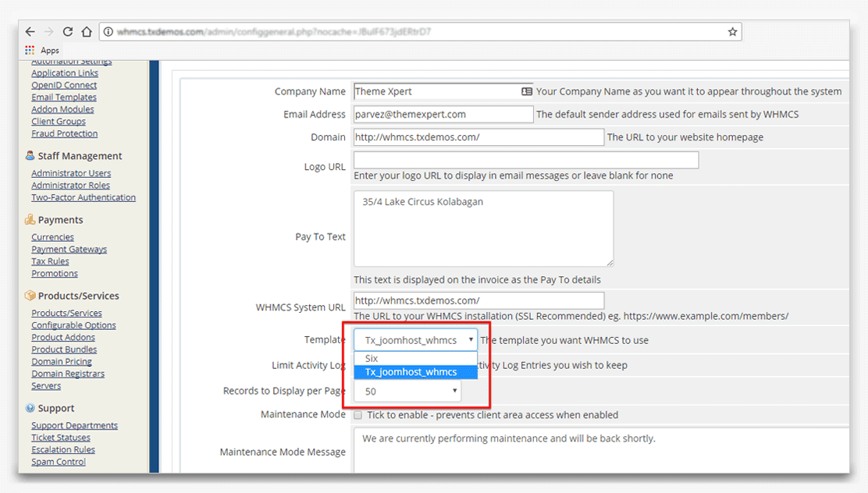Open the Apps grid icon in bookmarks bar
The image size is (868, 493).
pyautogui.click(x=30, y=50)
